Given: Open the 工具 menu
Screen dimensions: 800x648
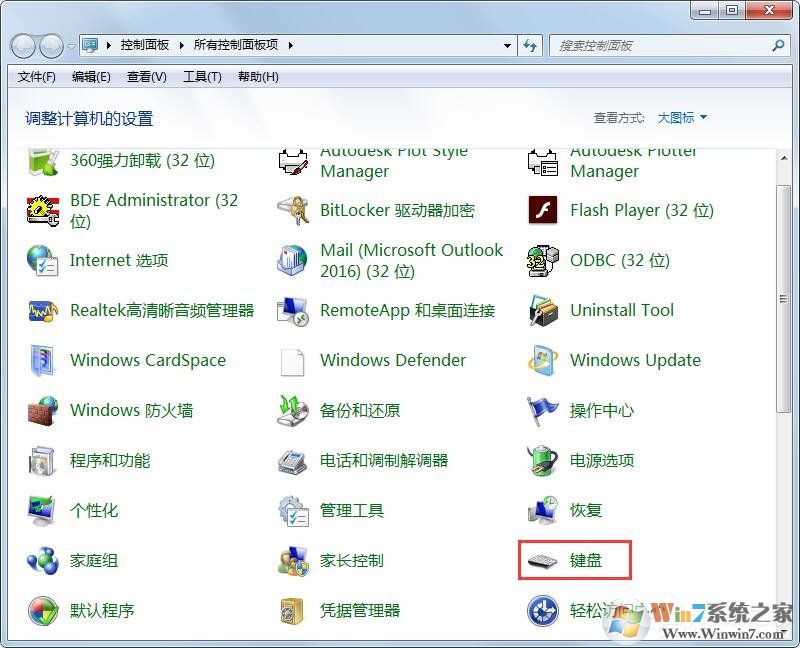Looking at the screenshot, I should tap(201, 77).
